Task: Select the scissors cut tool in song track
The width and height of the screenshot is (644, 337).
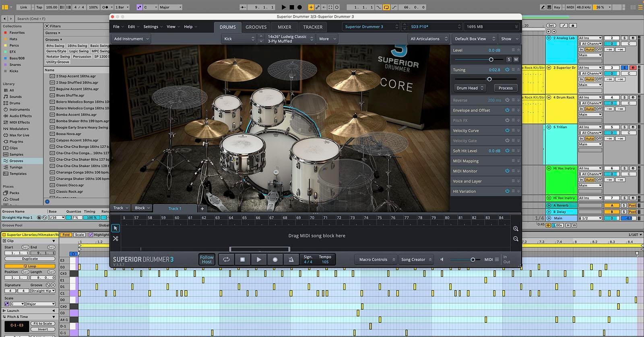Action: 116,238
